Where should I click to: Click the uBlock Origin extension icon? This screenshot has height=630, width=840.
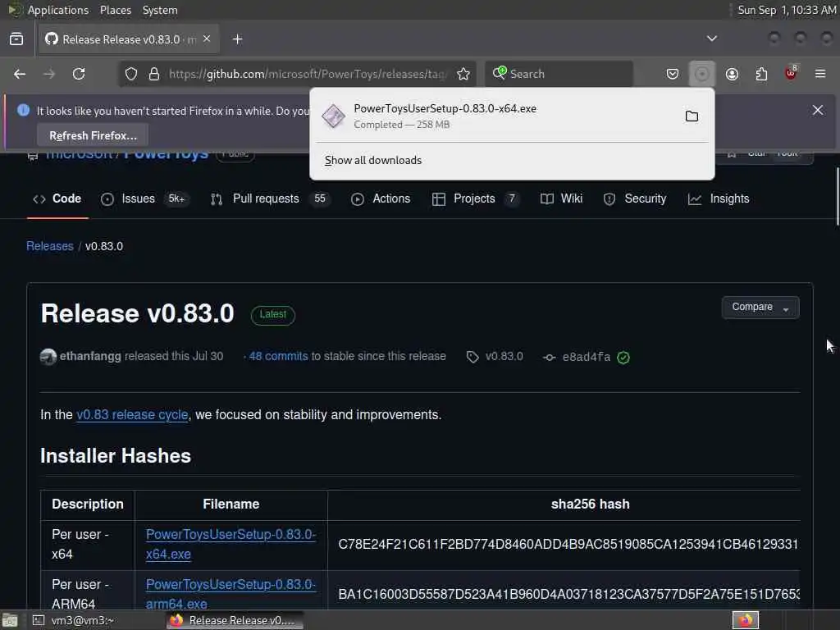(791, 73)
